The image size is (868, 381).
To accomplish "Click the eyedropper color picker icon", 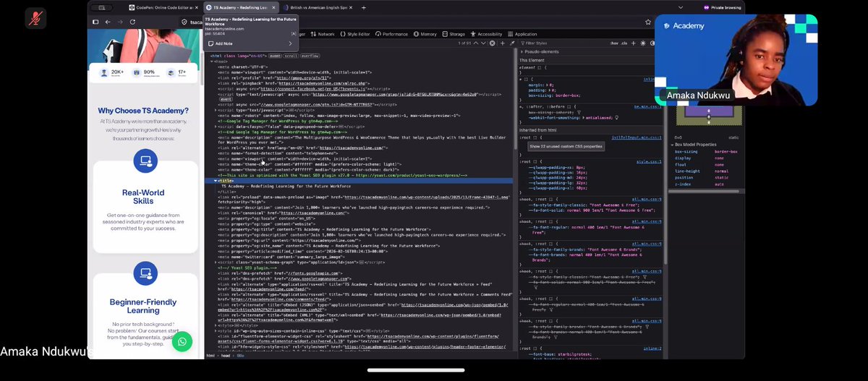I will 511,43.
